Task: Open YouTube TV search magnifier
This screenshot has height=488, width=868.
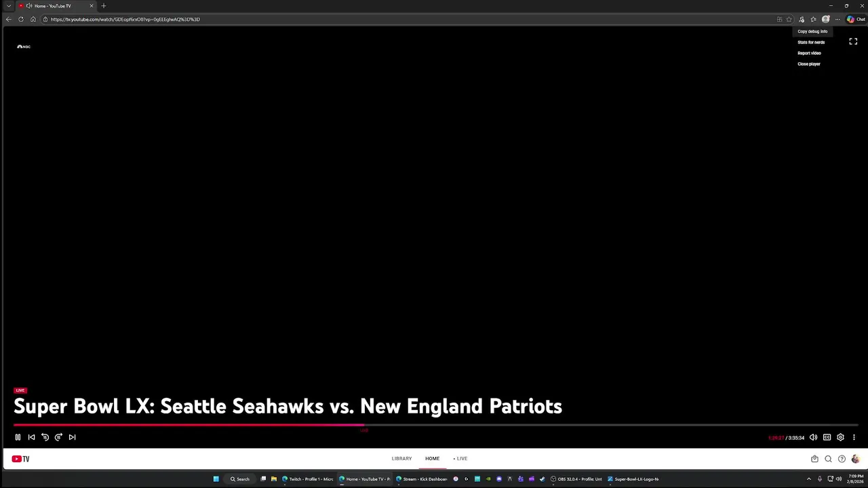Action: (x=828, y=459)
